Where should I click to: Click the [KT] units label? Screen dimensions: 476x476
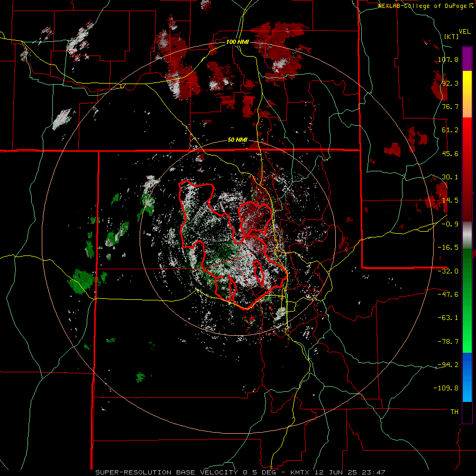(x=452, y=36)
